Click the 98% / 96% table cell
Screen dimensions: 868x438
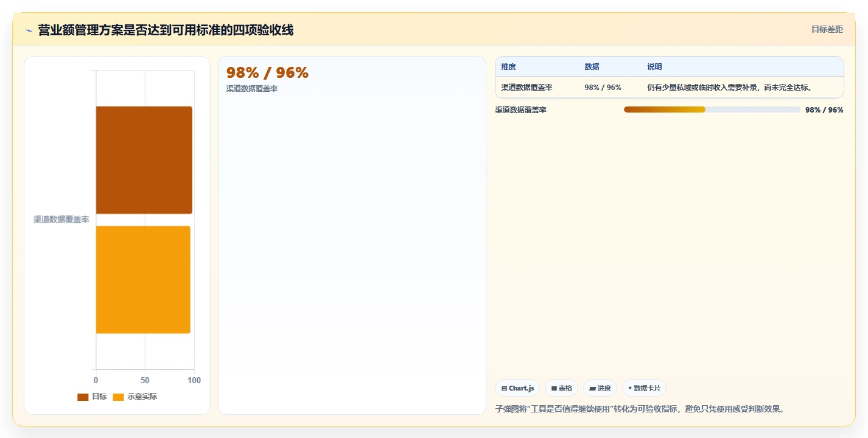(x=603, y=88)
